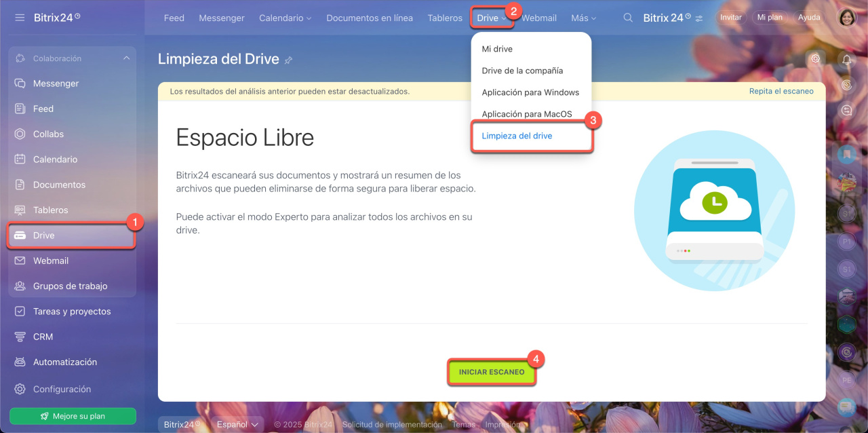Open Tableros in the top navigation

coord(445,18)
